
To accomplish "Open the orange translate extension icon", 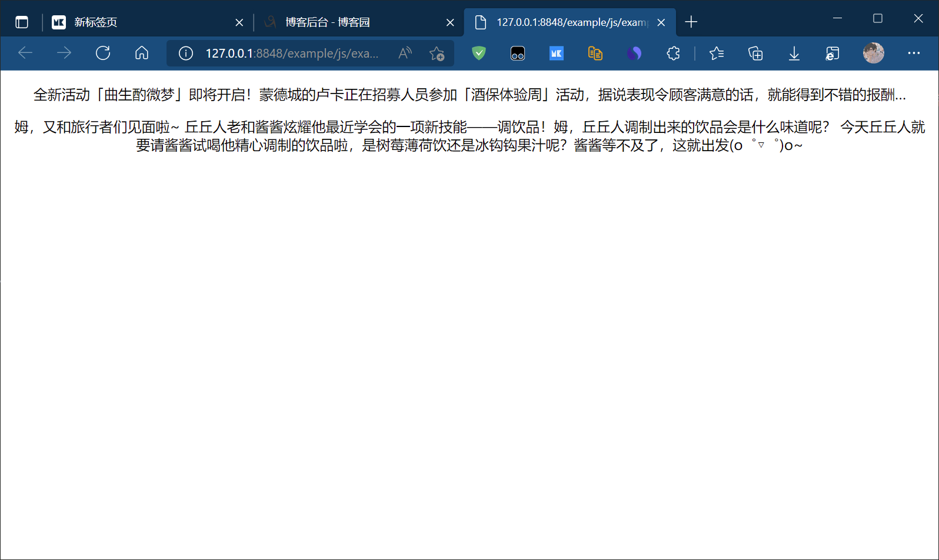I will click(595, 54).
